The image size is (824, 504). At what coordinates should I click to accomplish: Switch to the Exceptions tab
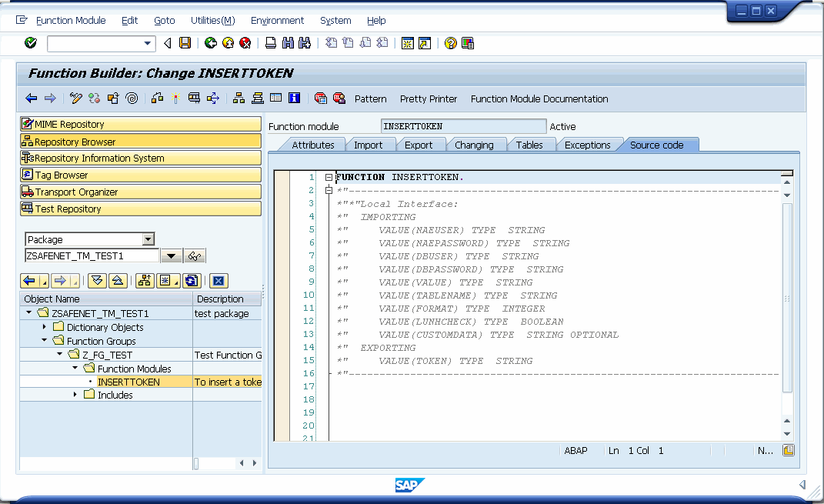click(588, 145)
